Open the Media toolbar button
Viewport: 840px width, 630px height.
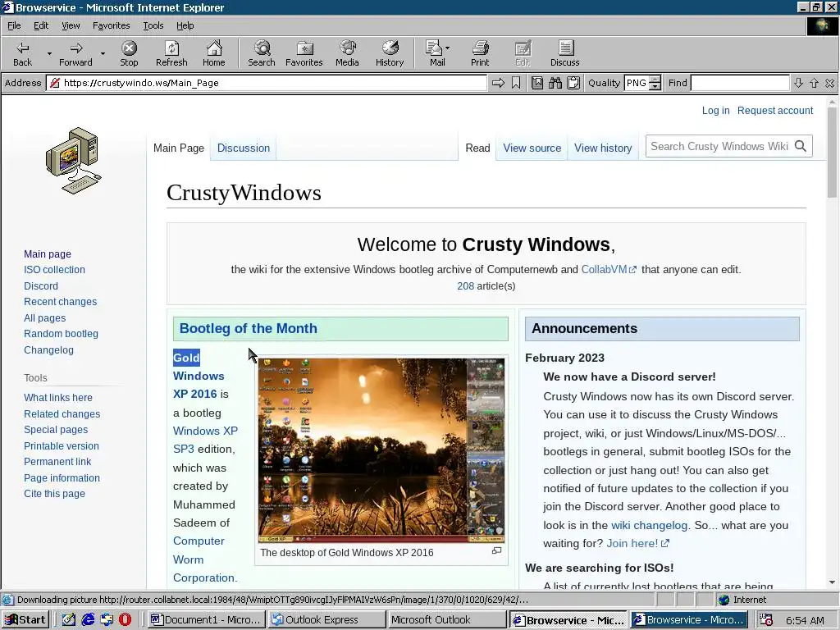(x=347, y=53)
